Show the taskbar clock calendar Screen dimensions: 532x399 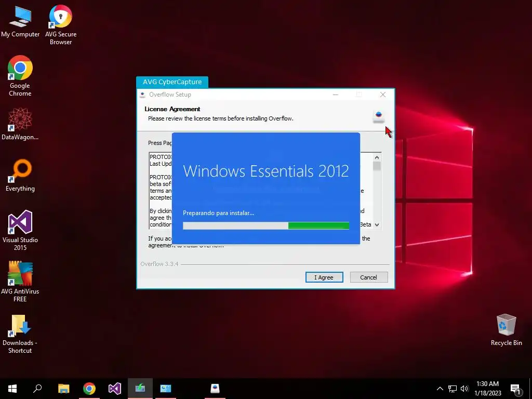coord(487,389)
